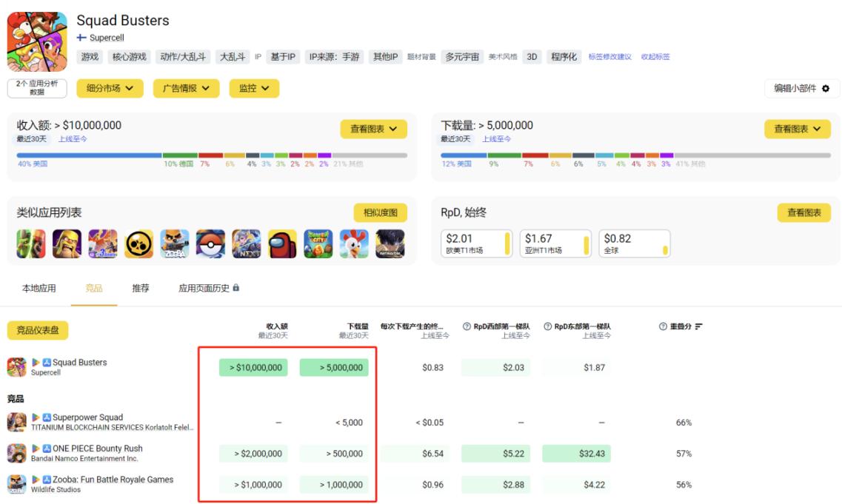This screenshot has height=504, width=842.
Task: Switch to the 本地应用 tab
Action: 39,288
